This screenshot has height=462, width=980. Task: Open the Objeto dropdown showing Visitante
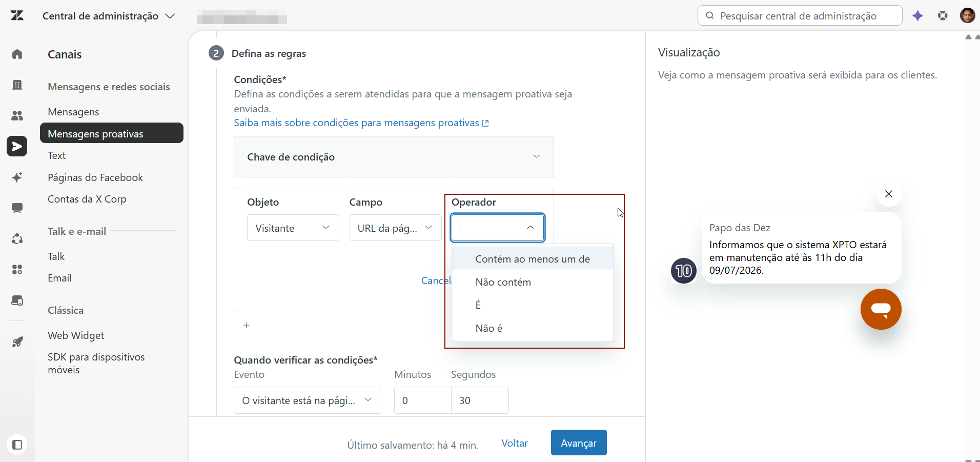coord(293,228)
